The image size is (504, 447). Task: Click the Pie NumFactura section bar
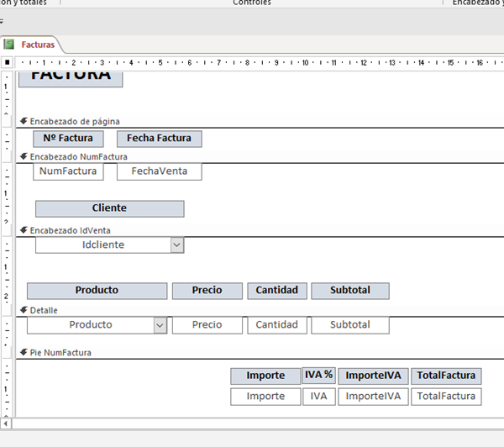[x=252, y=353]
